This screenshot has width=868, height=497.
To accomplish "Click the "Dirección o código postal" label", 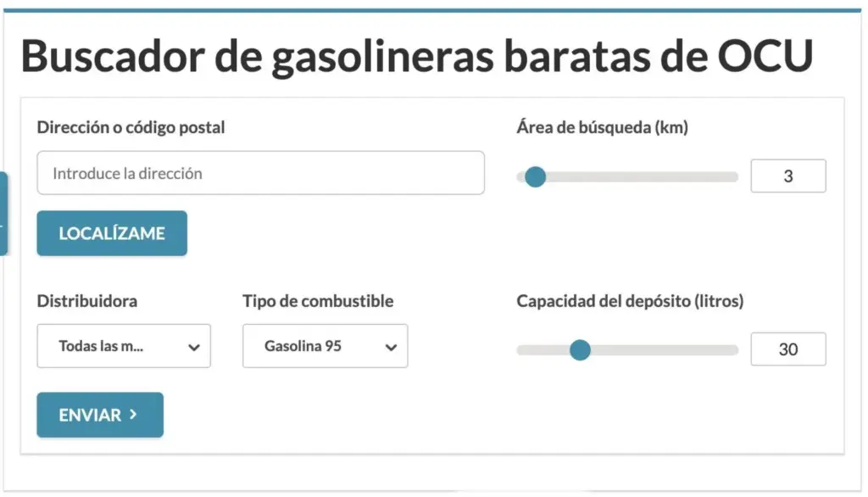I will [131, 128].
